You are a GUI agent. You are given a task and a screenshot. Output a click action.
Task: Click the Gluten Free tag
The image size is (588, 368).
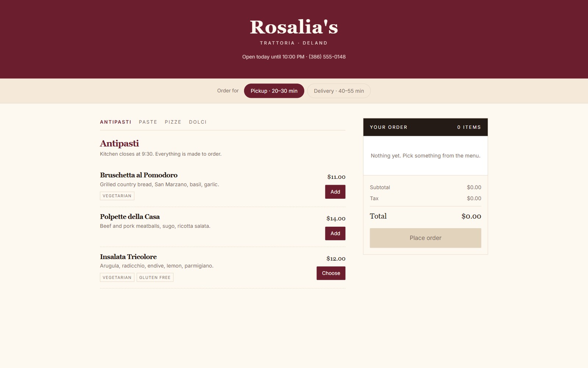(155, 277)
